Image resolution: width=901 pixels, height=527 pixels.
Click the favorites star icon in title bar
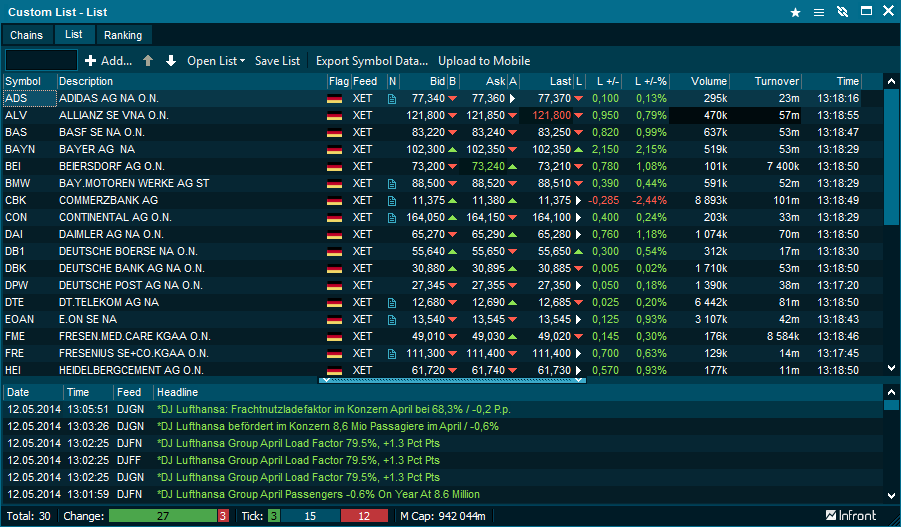point(795,12)
